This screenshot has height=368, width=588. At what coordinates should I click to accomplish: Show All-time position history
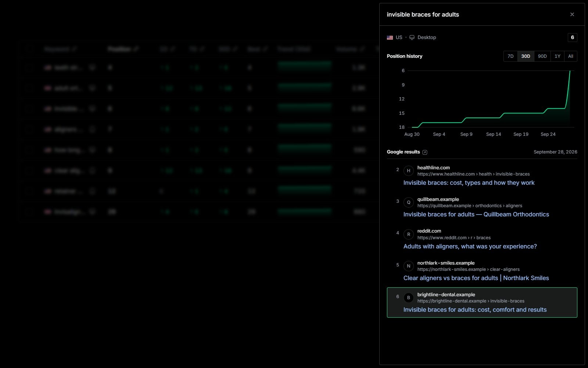[x=570, y=56]
